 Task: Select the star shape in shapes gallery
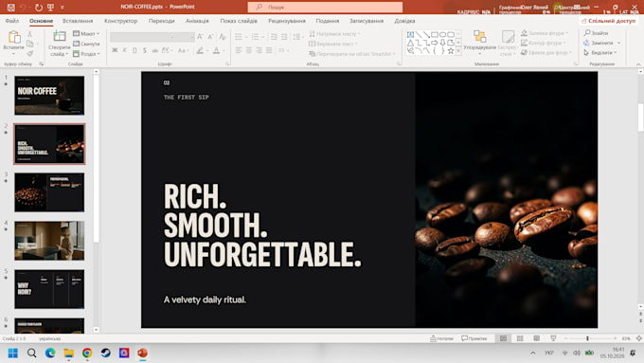pyautogui.click(x=451, y=50)
